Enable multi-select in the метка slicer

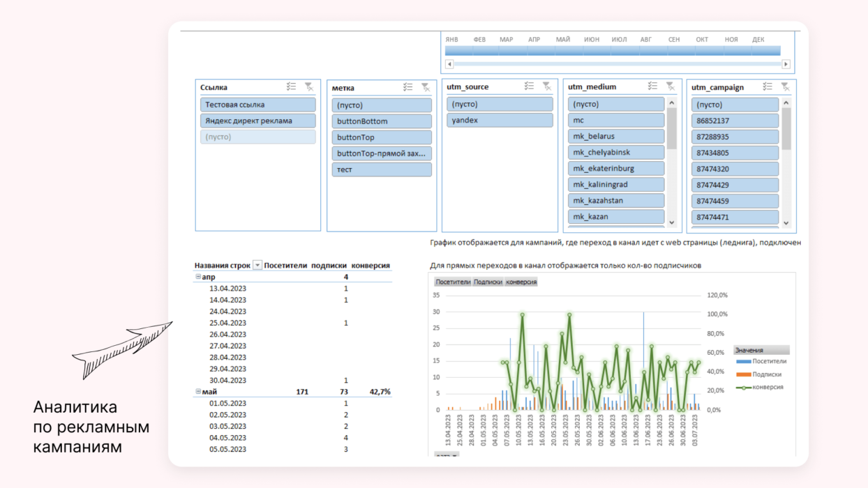click(408, 88)
